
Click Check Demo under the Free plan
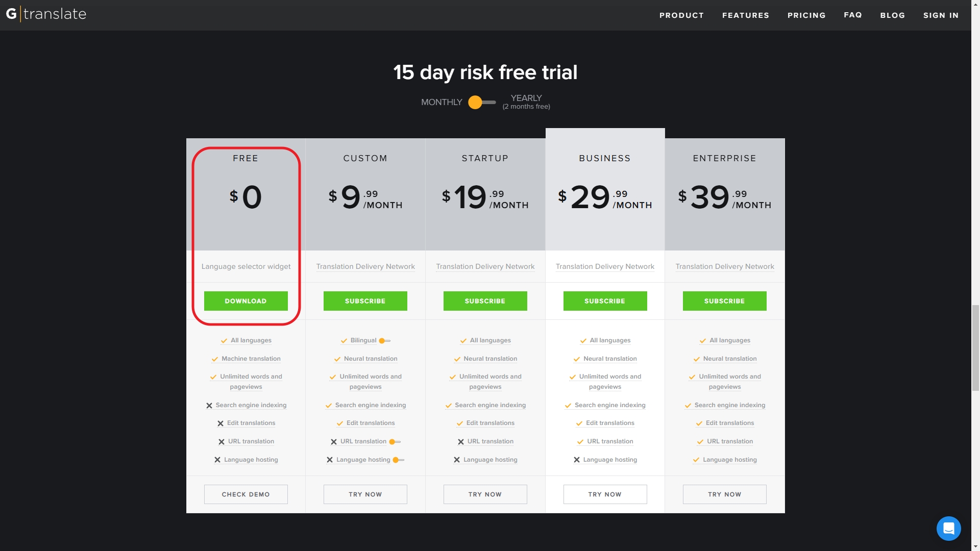click(x=246, y=494)
